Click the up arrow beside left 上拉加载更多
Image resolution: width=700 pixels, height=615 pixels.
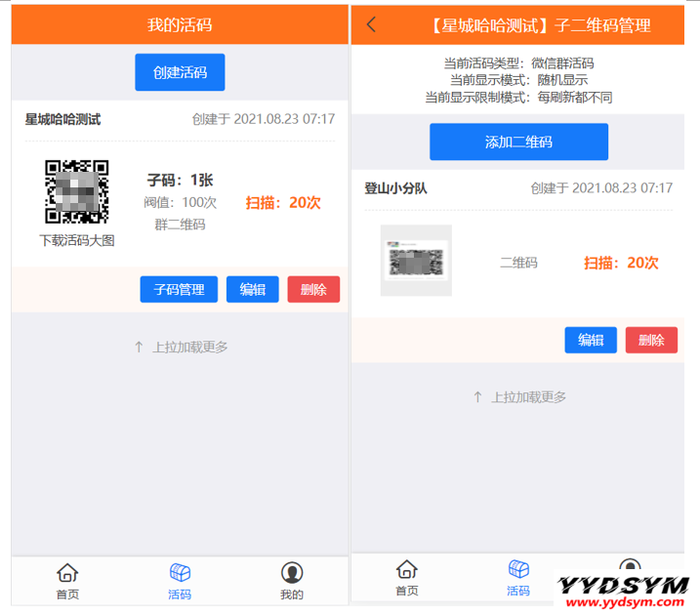click(139, 347)
